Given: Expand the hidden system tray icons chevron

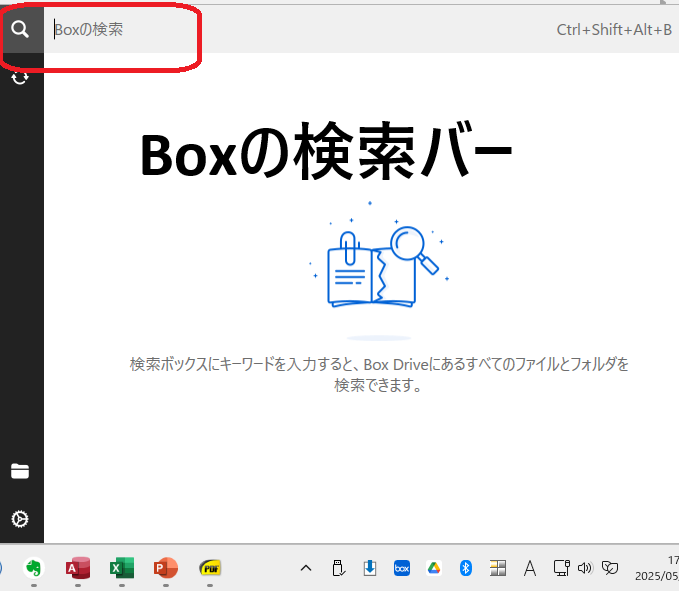Looking at the screenshot, I should tap(306, 568).
